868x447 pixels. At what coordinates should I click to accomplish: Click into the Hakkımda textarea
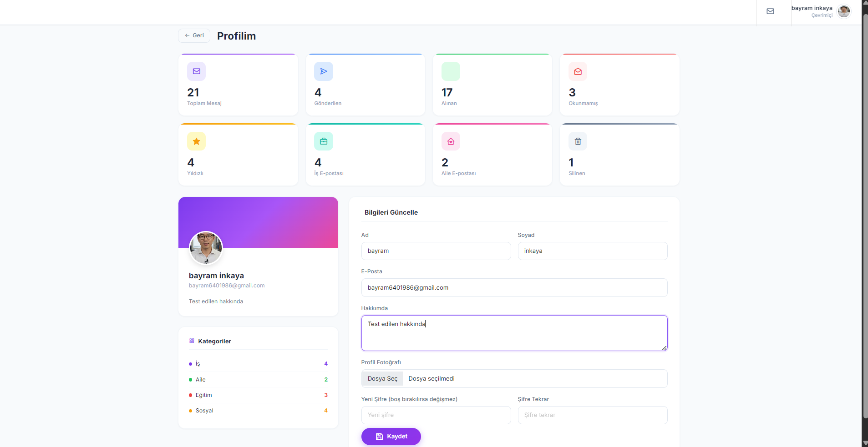point(514,333)
